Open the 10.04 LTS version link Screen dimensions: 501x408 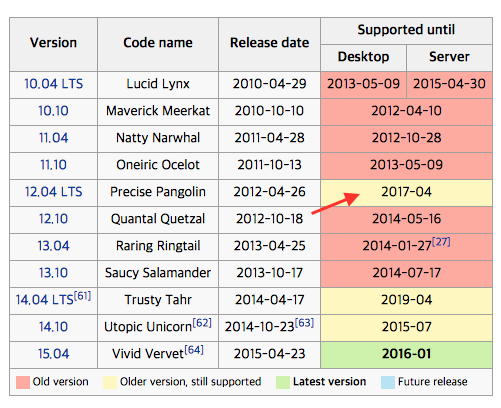click(x=53, y=84)
